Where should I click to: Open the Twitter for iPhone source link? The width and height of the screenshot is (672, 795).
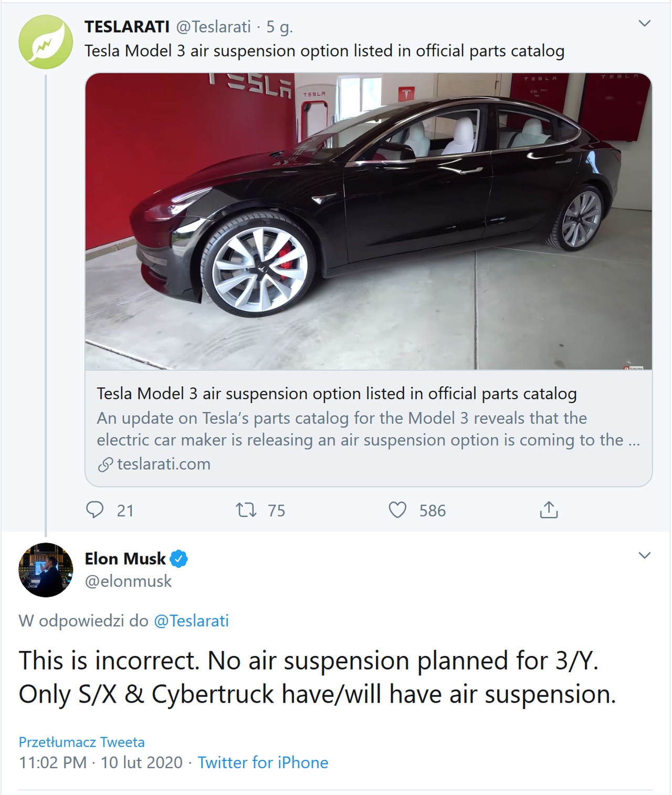tap(262, 762)
